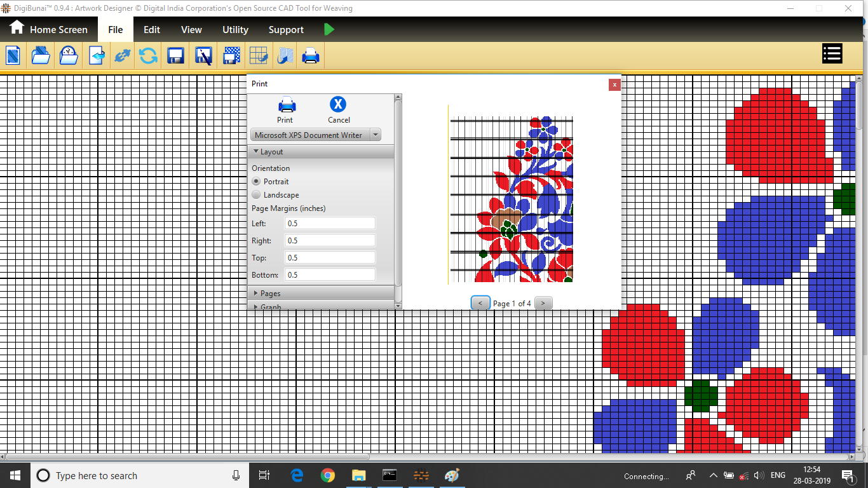The image size is (868, 488).
Task: Select Landscape orientation
Action: 257,195
